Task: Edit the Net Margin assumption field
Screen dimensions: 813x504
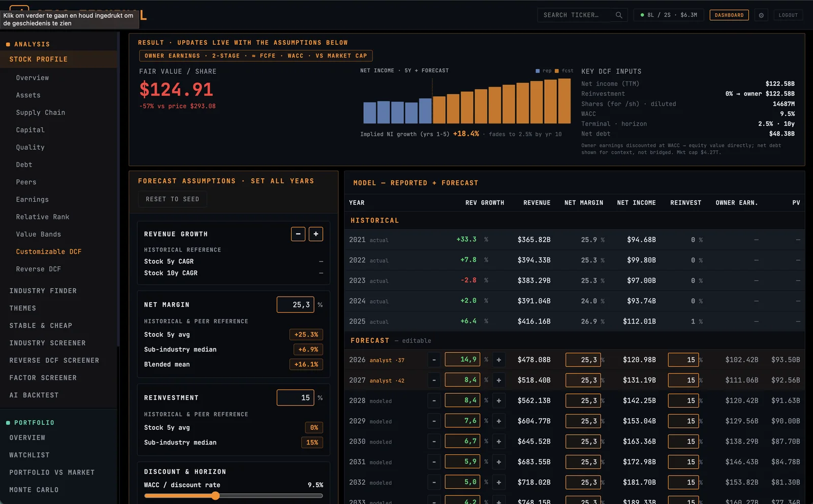Action: point(295,305)
